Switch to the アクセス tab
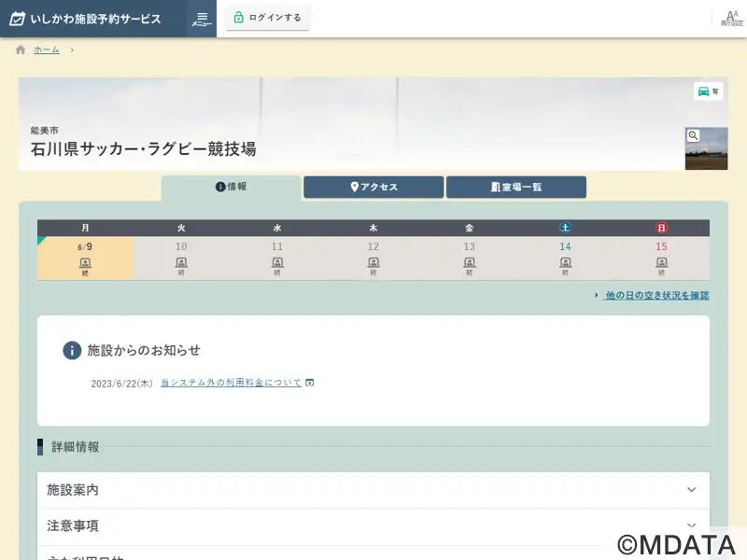Viewport: 747px width, 560px height. (373, 187)
